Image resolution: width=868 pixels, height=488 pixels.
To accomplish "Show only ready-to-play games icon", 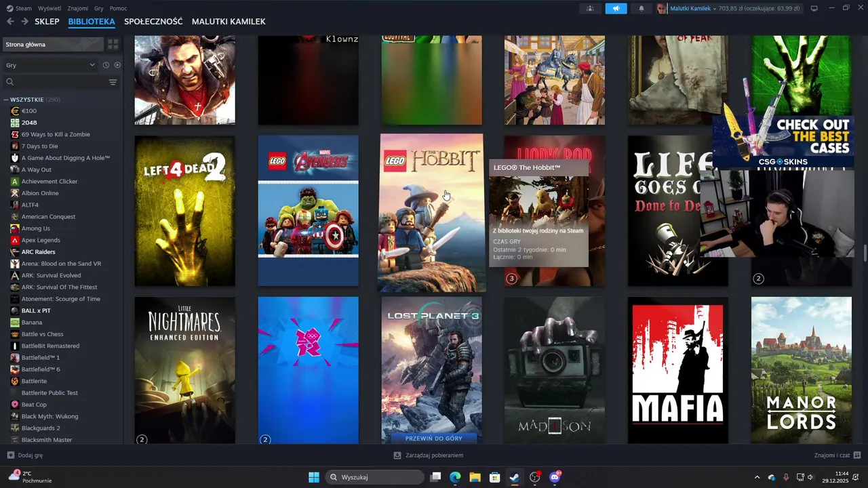I will 117,65.
